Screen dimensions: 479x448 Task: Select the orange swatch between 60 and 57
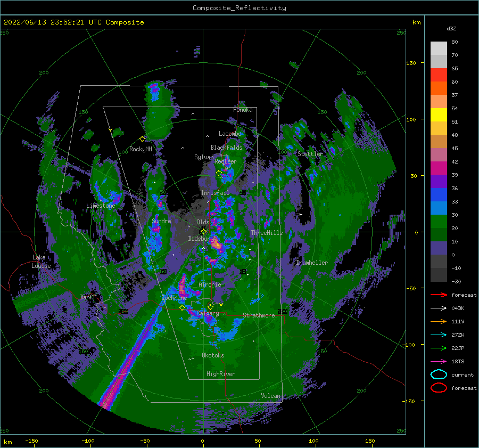(439, 88)
